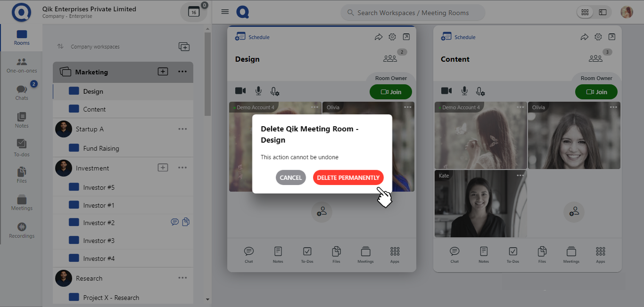Toggle camera in the Content room
The height and width of the screenshot is (307, 644).
click(446, 91)
